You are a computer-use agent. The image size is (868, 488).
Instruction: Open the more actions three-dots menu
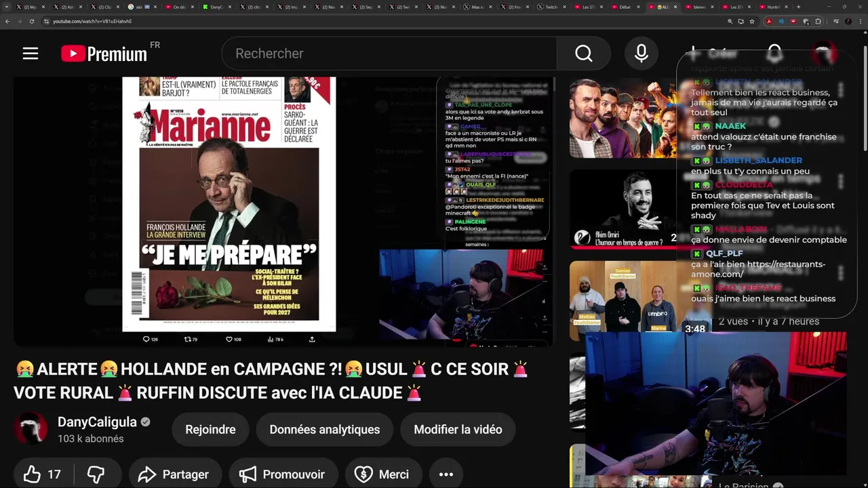446,474
